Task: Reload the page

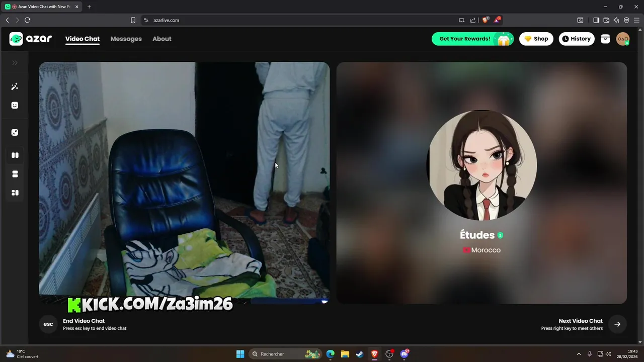Action: point(27,20)
